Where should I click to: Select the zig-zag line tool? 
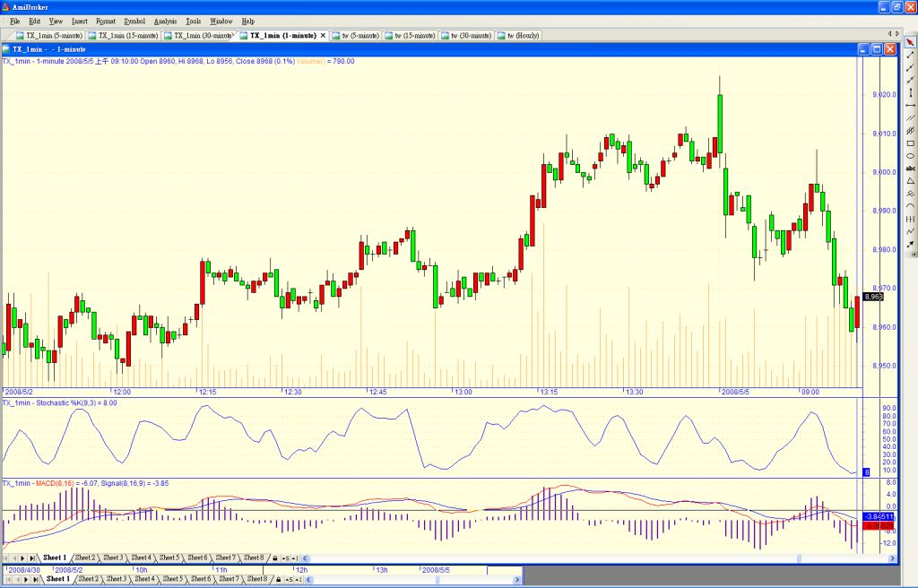click(x=911, y=232)
